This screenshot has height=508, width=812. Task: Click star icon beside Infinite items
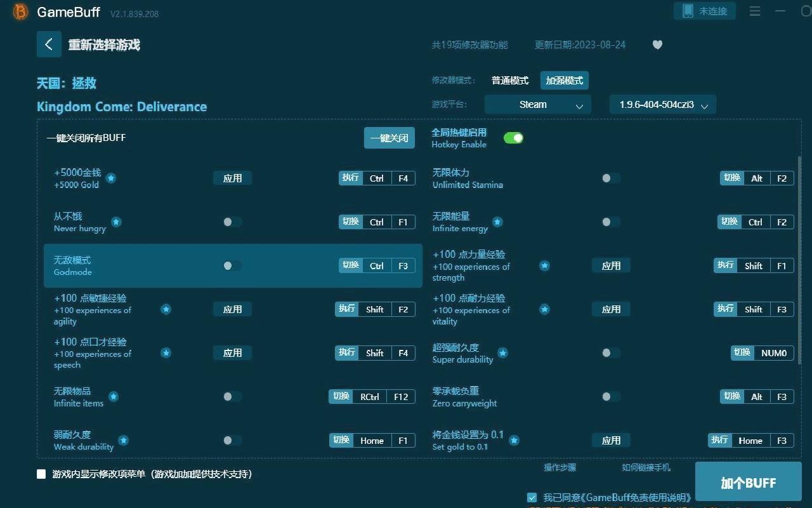(x=114, y=396)
